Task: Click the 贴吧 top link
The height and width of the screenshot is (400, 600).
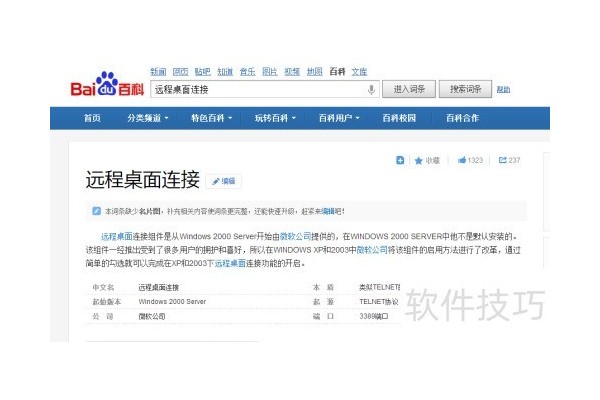Action: (x=203, y=72)
